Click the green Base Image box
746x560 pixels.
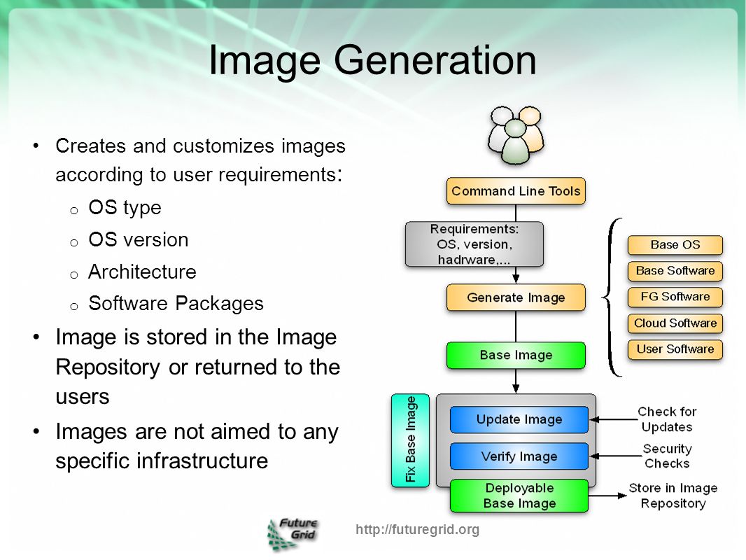click(516, 355)
